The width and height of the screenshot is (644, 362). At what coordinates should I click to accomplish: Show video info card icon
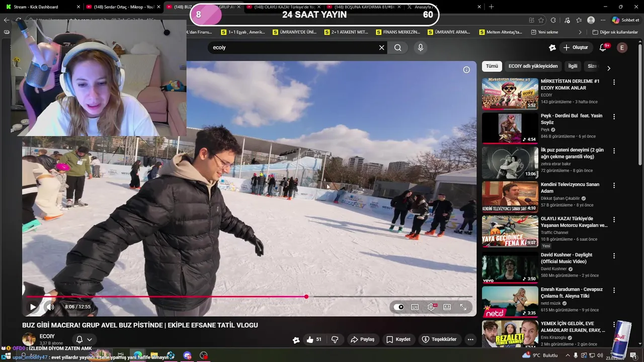[x=466, y=70]
